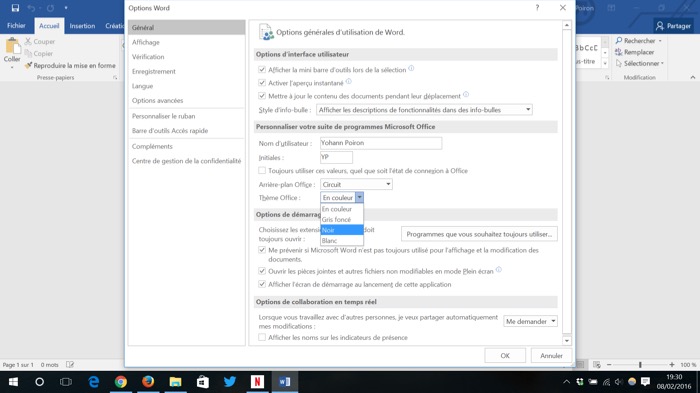Select Blanc theme option
The height and width of the screenshot is (393, 700).
coord(342,240)
